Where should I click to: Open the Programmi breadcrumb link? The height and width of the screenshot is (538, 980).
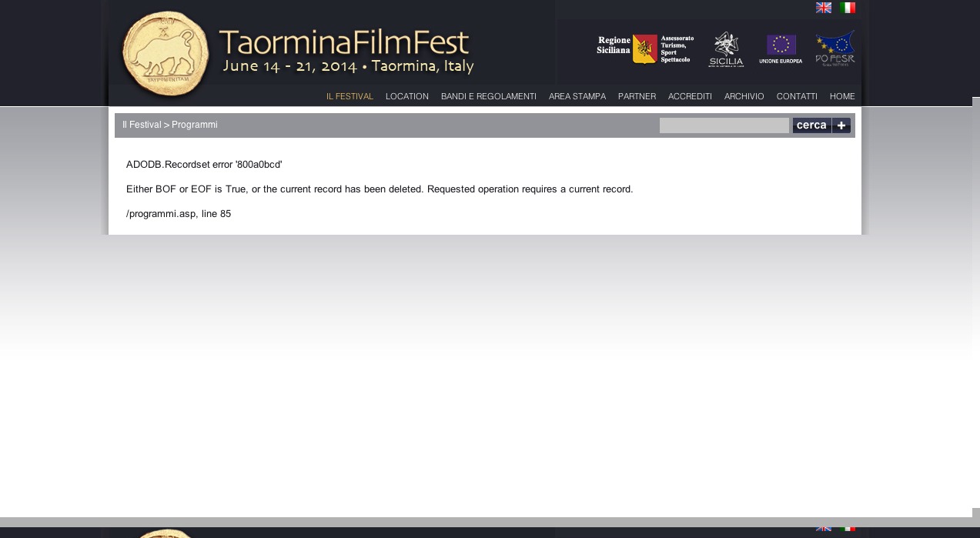(194, 125)
